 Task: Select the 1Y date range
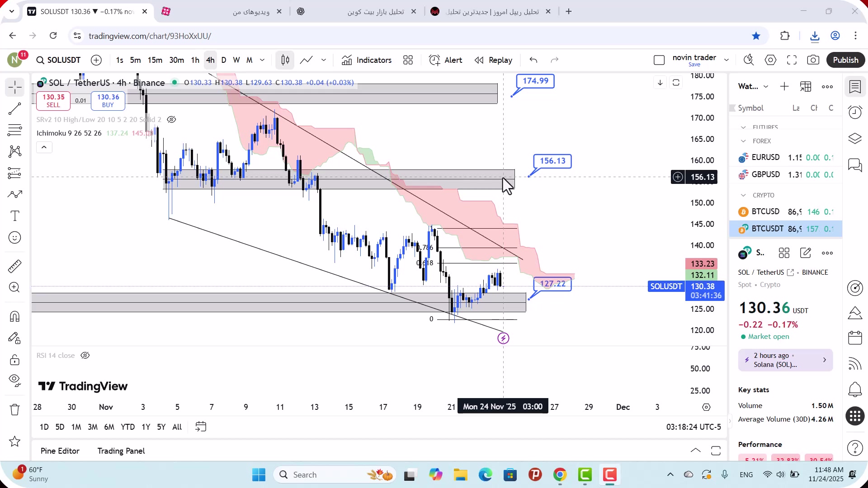[x=146, y=427]
